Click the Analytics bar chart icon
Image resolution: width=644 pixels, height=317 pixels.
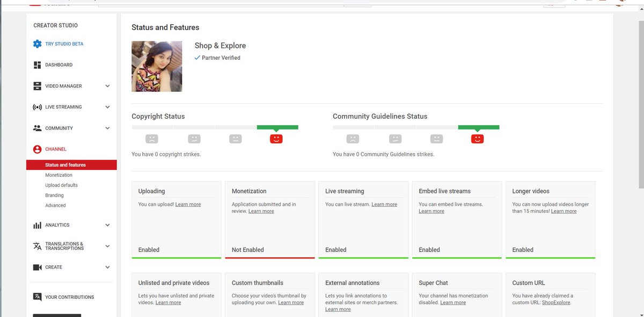pyautogui.click(x=37, y=225)
